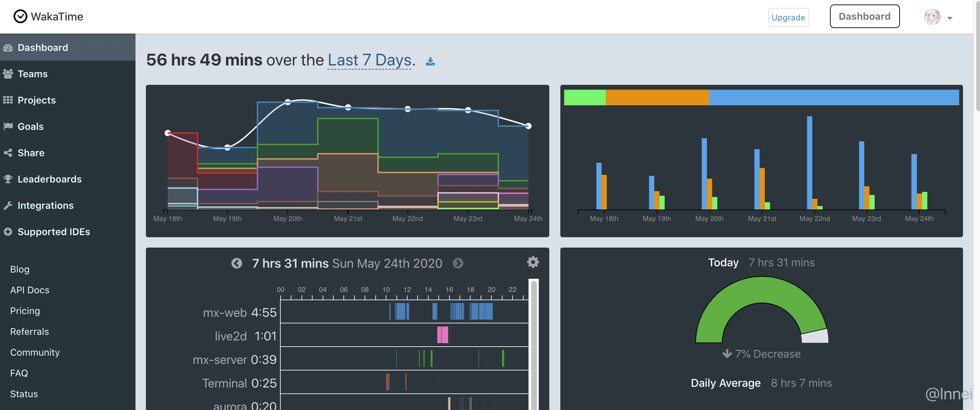Click the May 21st point on line chart
The width and height of the screenshot is (980, 410).
click(x=348, y=108)
